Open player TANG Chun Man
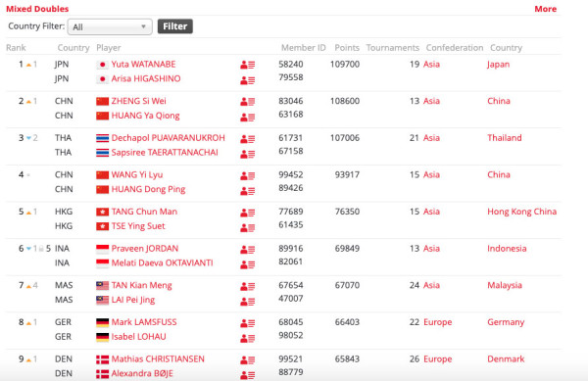Viewport: 588px width, 381px height. (x=144, y=212)
